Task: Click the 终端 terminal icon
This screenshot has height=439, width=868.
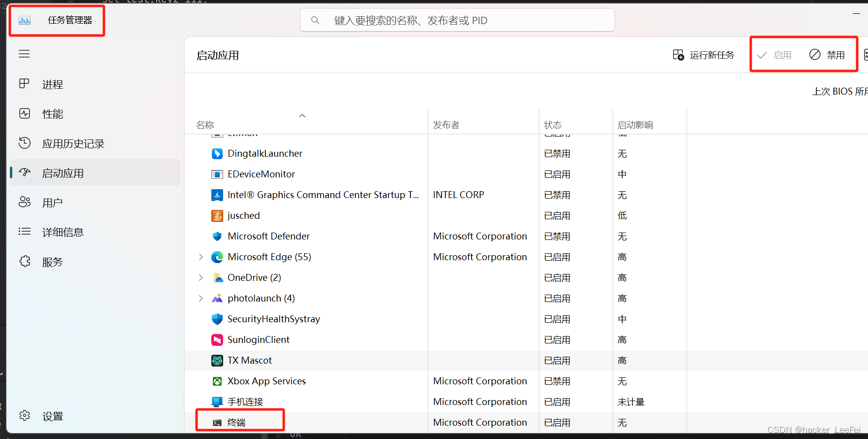Action: 217,423
